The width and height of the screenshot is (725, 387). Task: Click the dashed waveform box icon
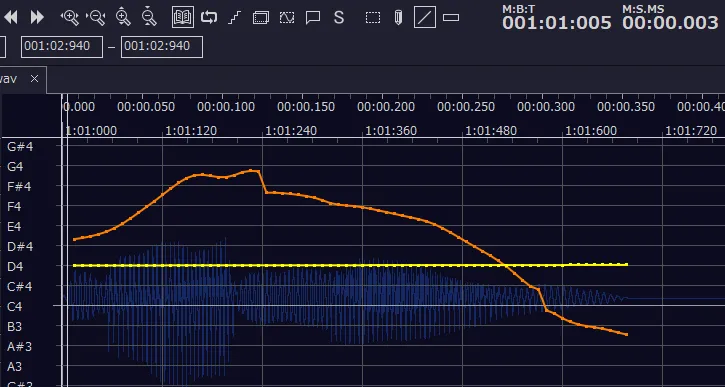[287, 18]
